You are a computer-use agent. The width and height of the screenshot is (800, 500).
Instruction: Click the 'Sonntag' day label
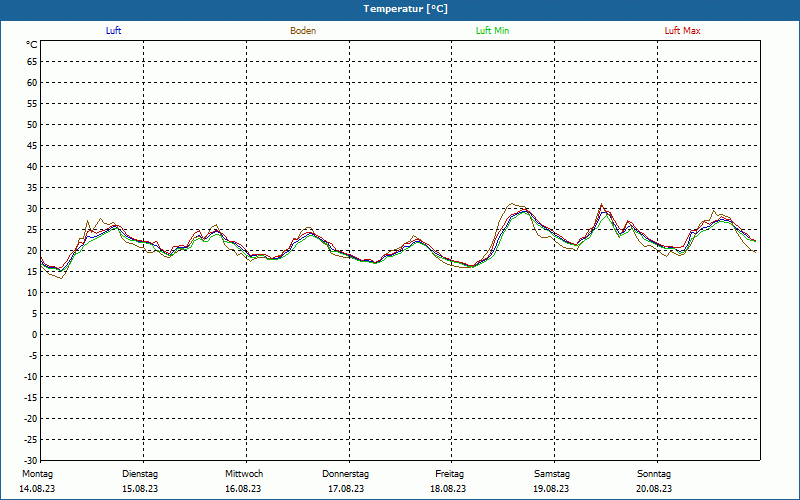pyautogui.click(x=654, y=474)
